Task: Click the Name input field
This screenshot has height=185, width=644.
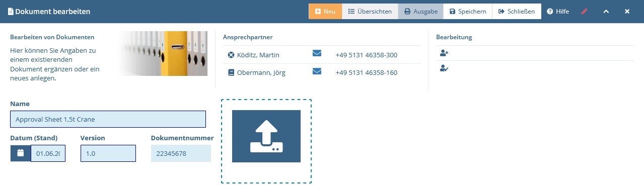Action: point(108,119)
